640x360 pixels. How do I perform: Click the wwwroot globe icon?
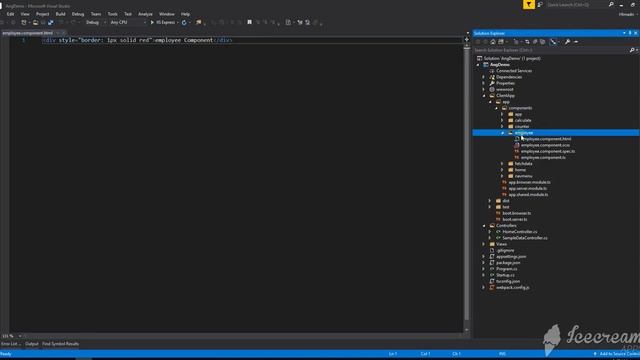[492, 89]
